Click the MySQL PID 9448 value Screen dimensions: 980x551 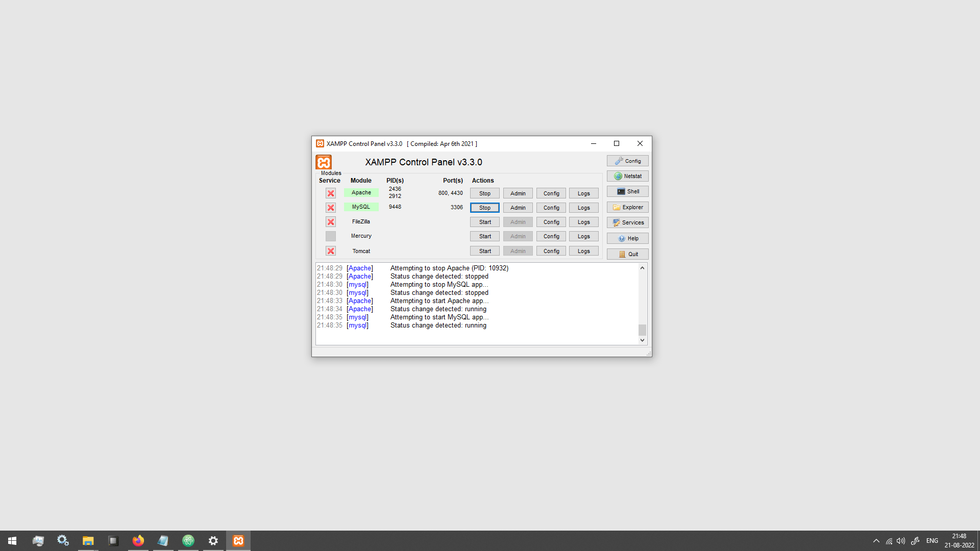tap(395, 207)
